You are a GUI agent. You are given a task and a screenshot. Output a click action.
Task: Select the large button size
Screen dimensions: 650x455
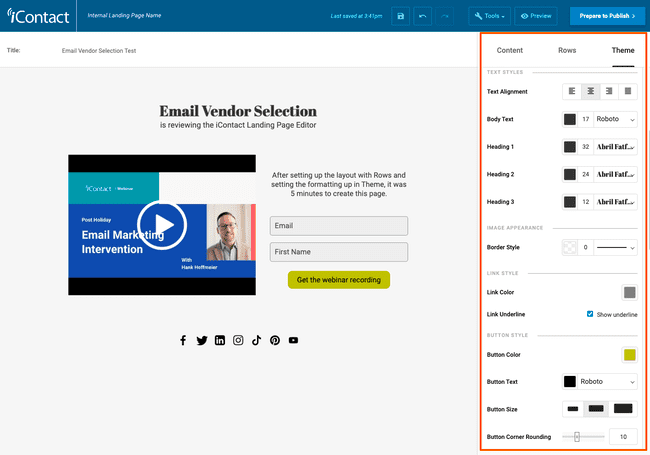pyautogui.click(x=623, y=409)
